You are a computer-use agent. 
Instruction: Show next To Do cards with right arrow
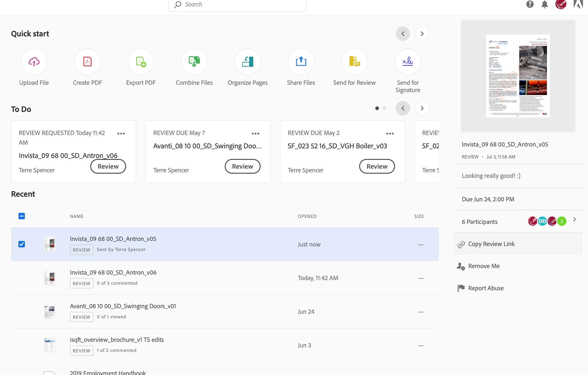422,108
